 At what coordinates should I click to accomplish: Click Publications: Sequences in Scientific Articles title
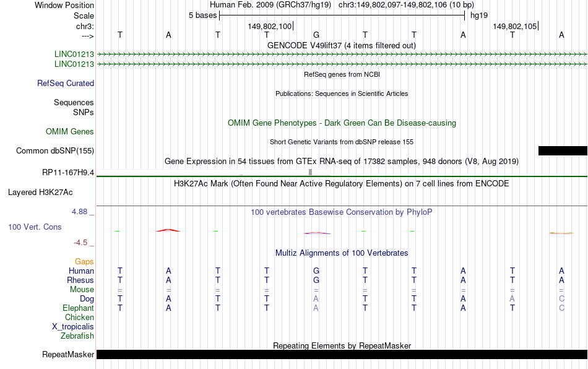pyautogui.click(x=342, y=93)
